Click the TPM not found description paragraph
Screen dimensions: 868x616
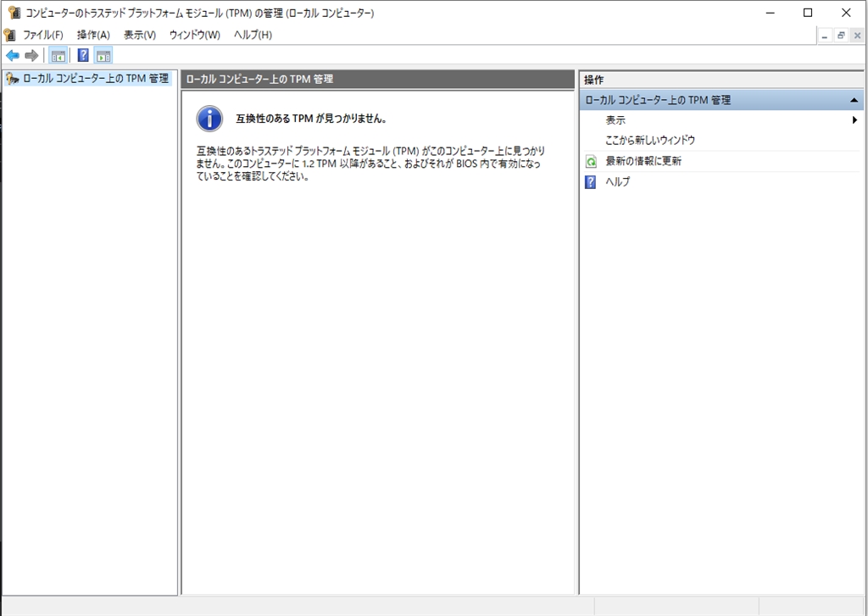tap(371, 164)
